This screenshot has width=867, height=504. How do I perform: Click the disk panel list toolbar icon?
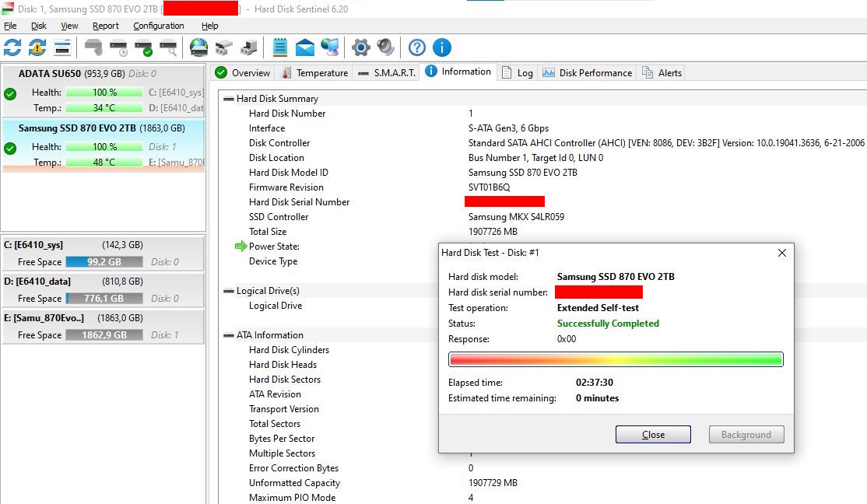tap(62, 47)
